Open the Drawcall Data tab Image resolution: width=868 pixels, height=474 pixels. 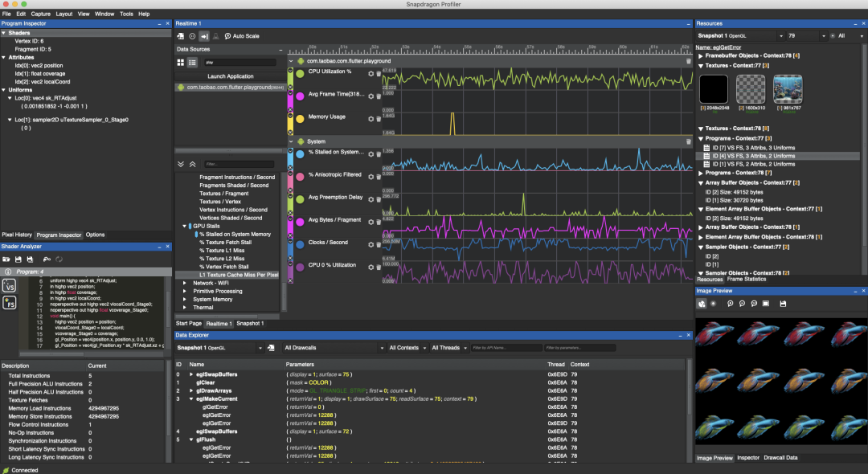[x=780, y=458]
